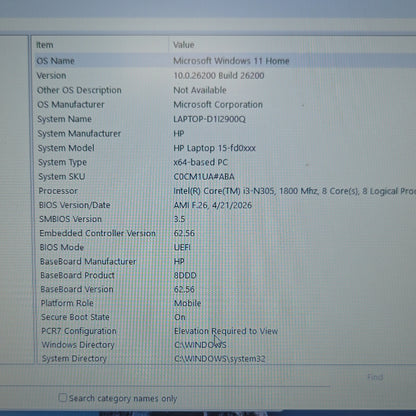Screen dimensions: 416x416
Task: Select the Platform Role row
Action: tap(225, 303)
